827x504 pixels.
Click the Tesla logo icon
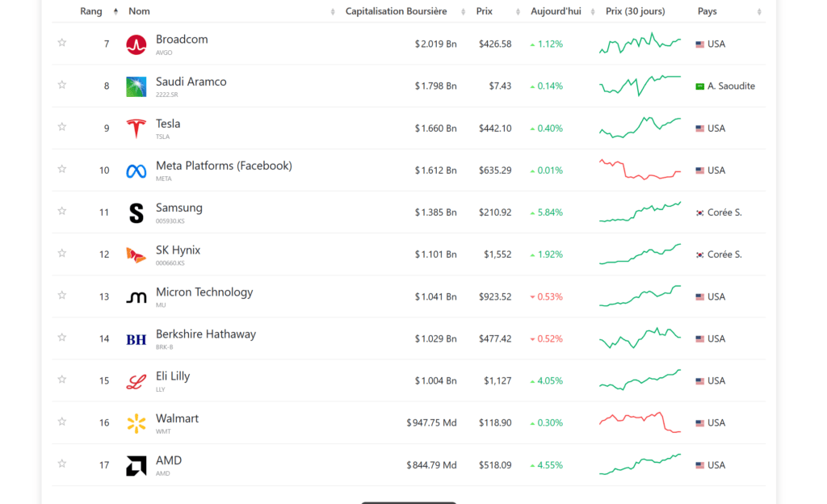click(136, 128)
